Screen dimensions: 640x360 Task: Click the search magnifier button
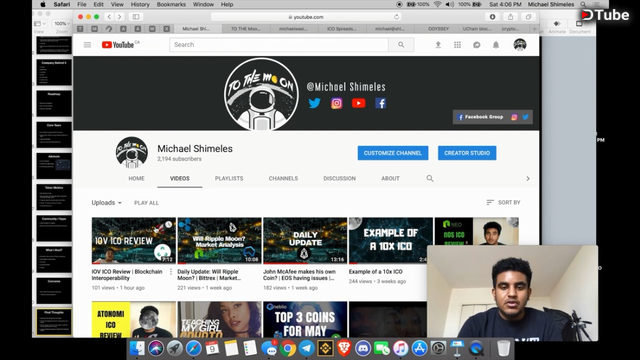(401, 45)
